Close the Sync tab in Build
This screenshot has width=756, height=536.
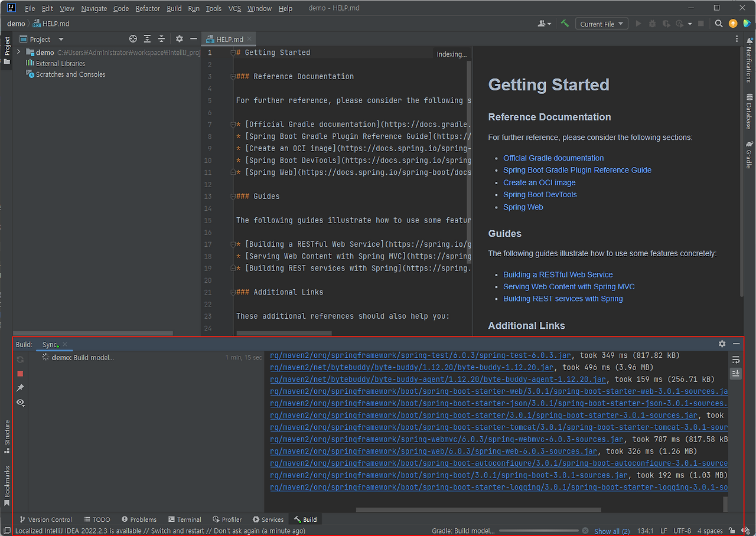(65, 344)
